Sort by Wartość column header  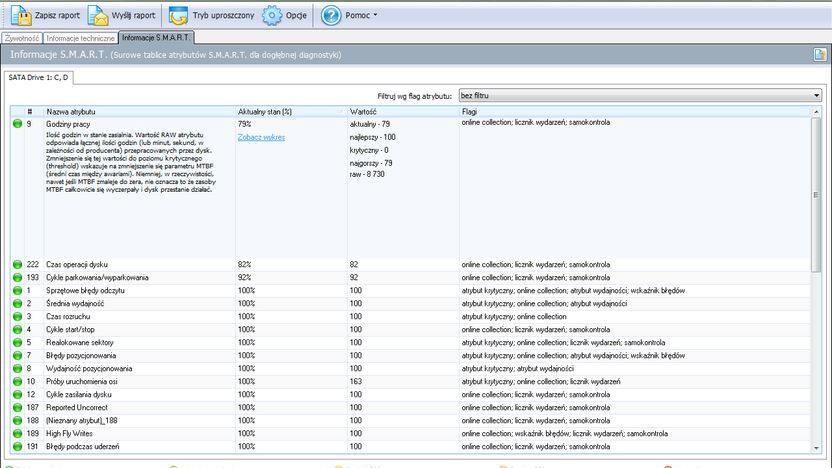(403, 111)
